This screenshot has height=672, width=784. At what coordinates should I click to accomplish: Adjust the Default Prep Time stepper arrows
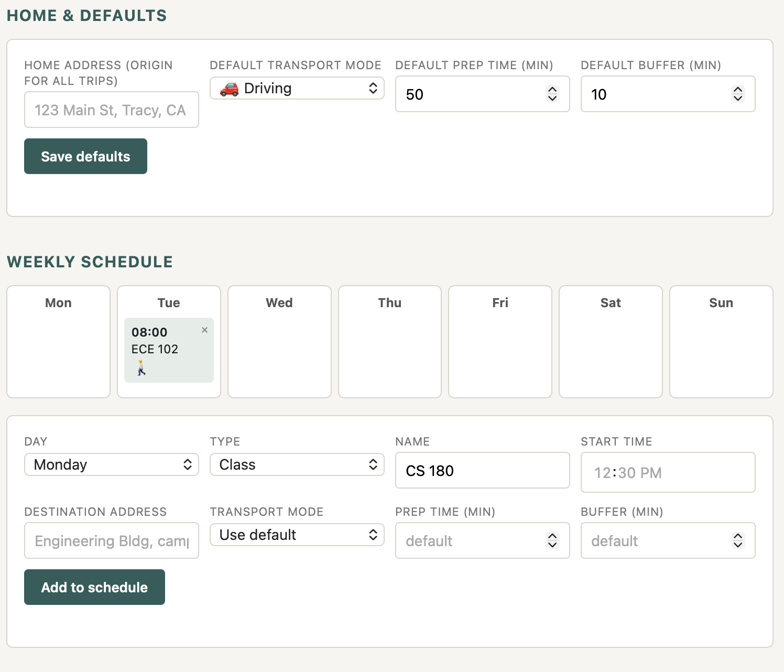point(552,94)
